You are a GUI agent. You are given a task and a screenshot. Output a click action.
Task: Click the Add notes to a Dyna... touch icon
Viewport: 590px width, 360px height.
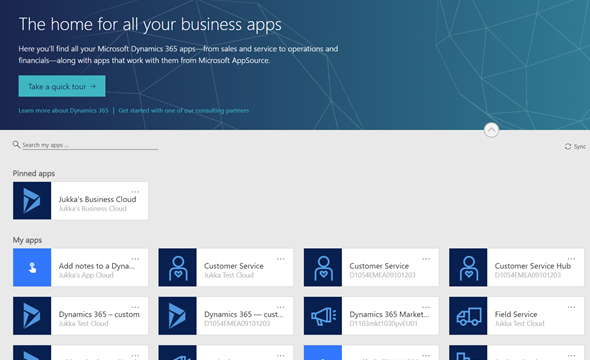[32, 267]
